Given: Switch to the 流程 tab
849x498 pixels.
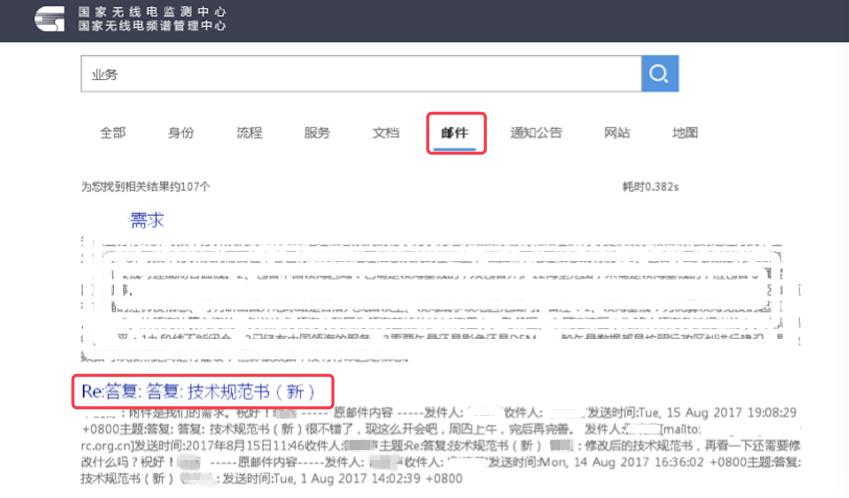Looking at the screenshot, I should point(249,133).
